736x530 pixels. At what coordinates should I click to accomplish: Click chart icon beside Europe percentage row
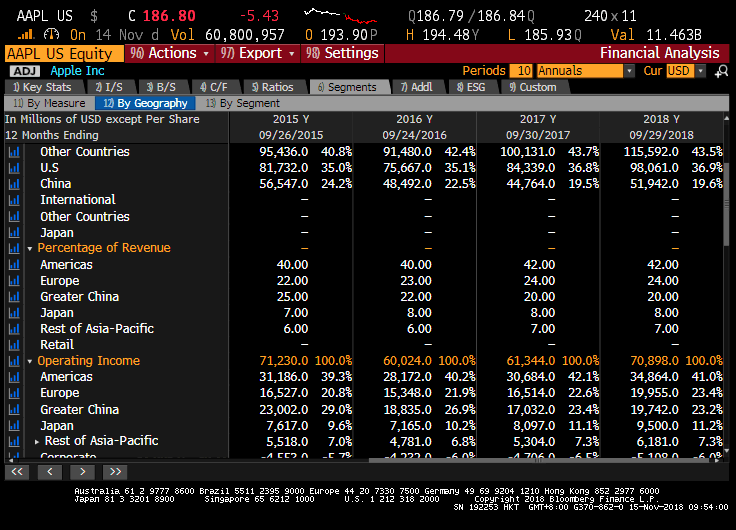click(14, 281)
